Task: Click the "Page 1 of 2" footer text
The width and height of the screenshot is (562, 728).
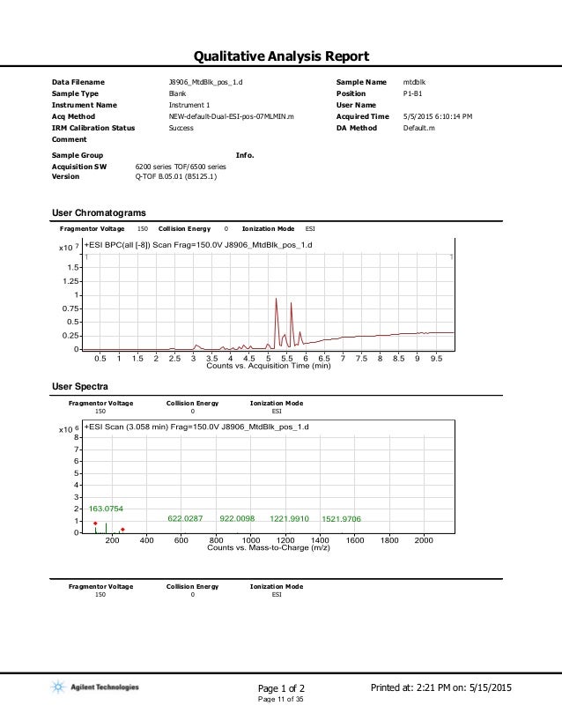Action: pyautogui.click(x=281, y=688)
